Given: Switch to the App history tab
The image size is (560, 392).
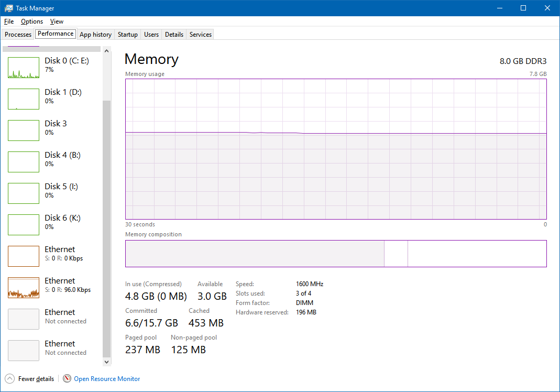Looking at the screenshot, I should 95,34.
